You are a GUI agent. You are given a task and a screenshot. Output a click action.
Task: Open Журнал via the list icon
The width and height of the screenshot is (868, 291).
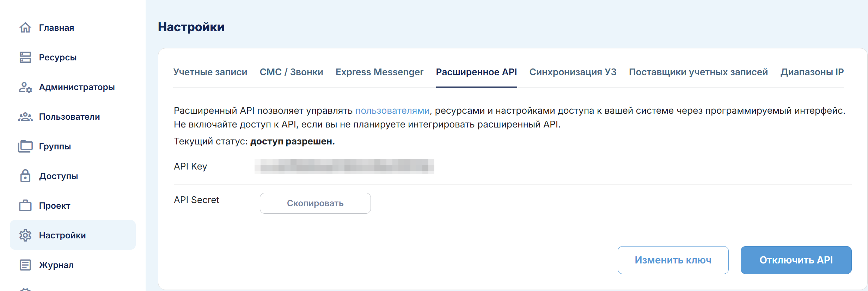(x=25, y=265)
